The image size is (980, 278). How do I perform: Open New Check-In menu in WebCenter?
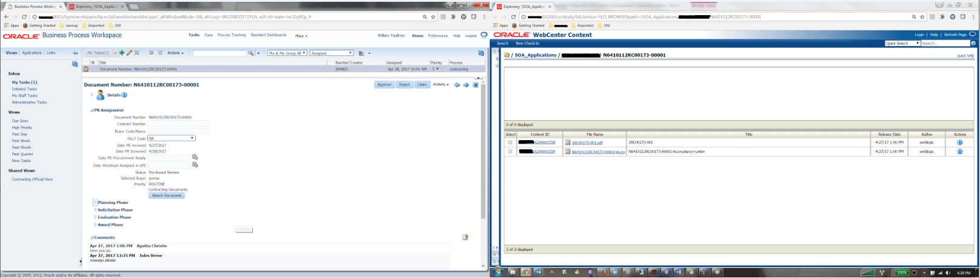tap(527, 43)
